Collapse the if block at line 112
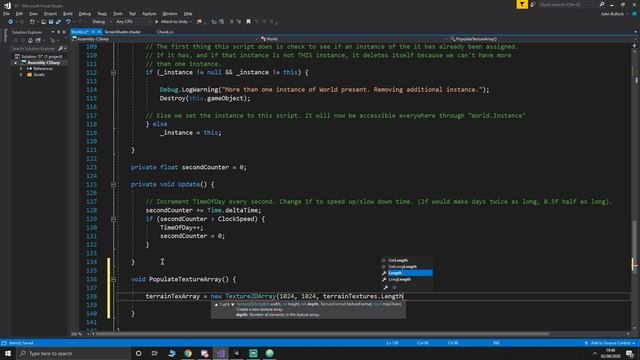The height and width of the screenshot is (360, 640). point(113,73)
